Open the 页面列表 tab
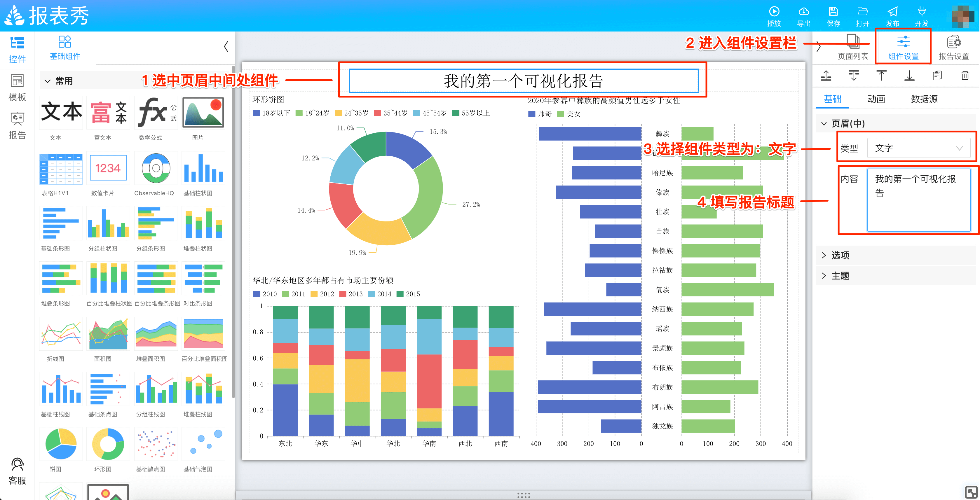This screenshot has height=500, width=980. (x=853, y=48)
